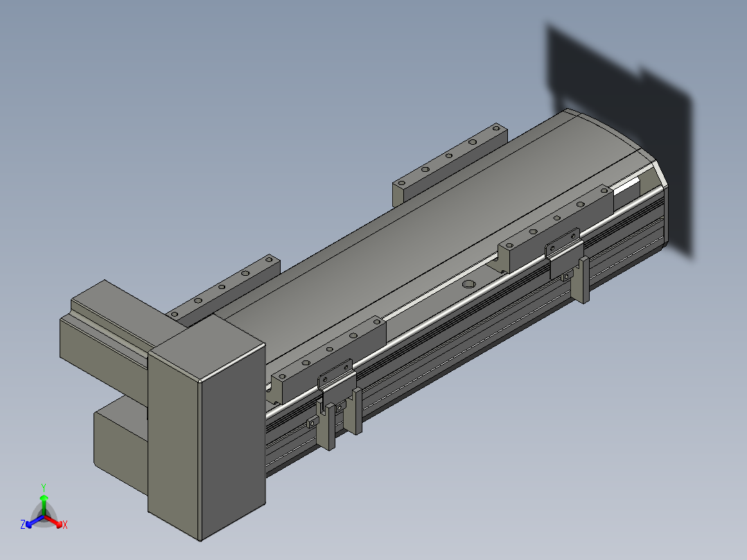The image size is (747, 560).
Task: Click the blue Z axis of the triad
Action: pos(31,523)
